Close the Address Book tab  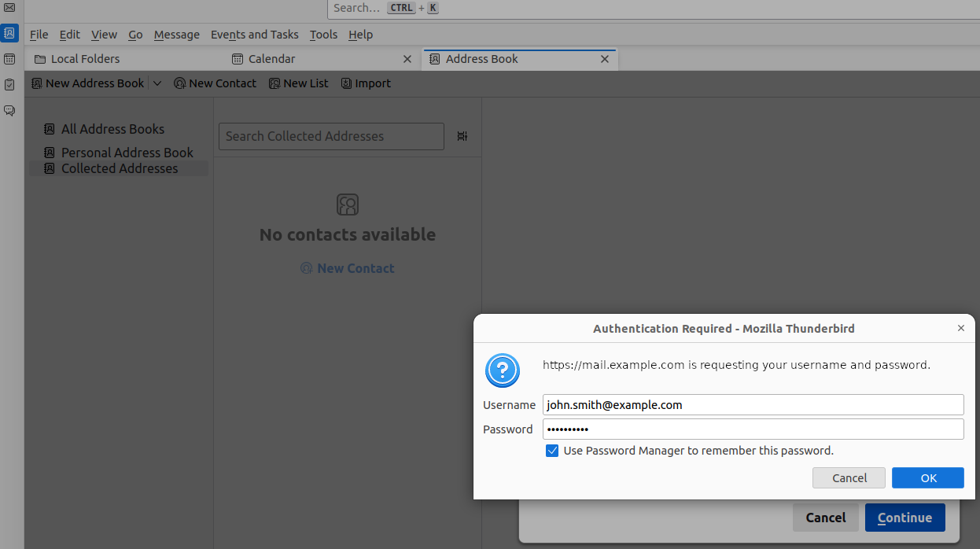pyautogui.click(x=605, y=59)
